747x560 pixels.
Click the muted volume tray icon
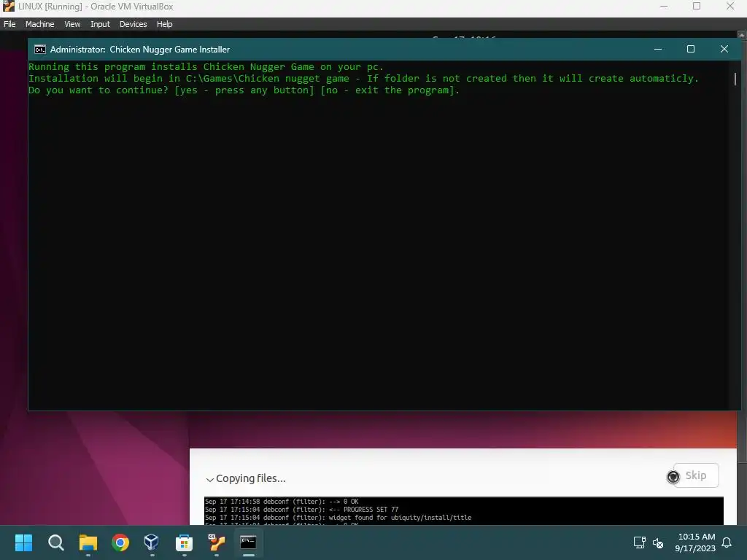658,542
